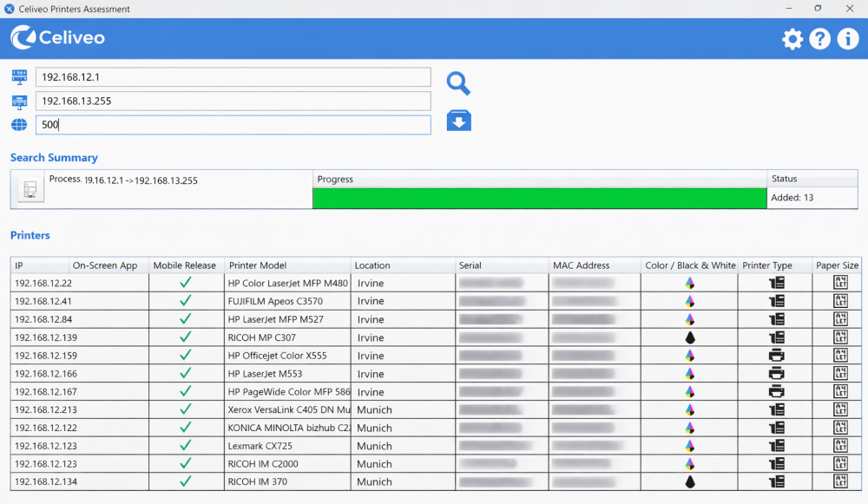Start the scan with the magnifier icon
Viewport: 868px width, 504px height.
[458, 83]
